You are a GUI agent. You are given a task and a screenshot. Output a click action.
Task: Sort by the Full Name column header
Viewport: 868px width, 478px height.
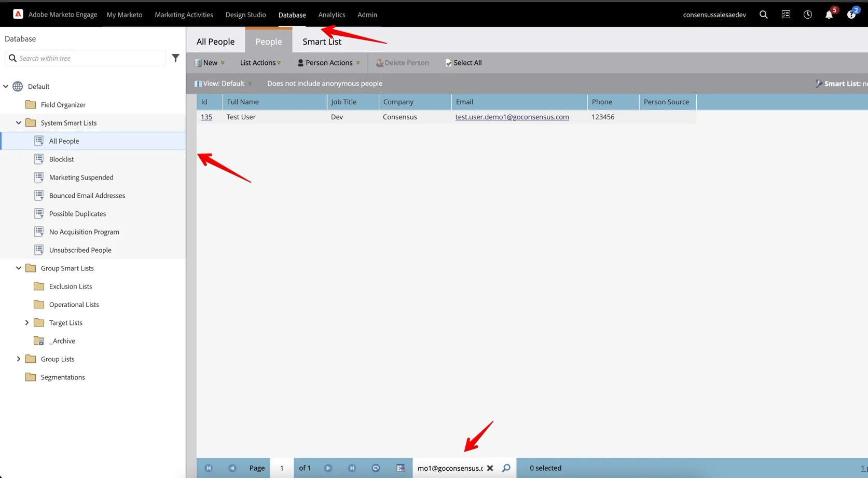point(275,102)
